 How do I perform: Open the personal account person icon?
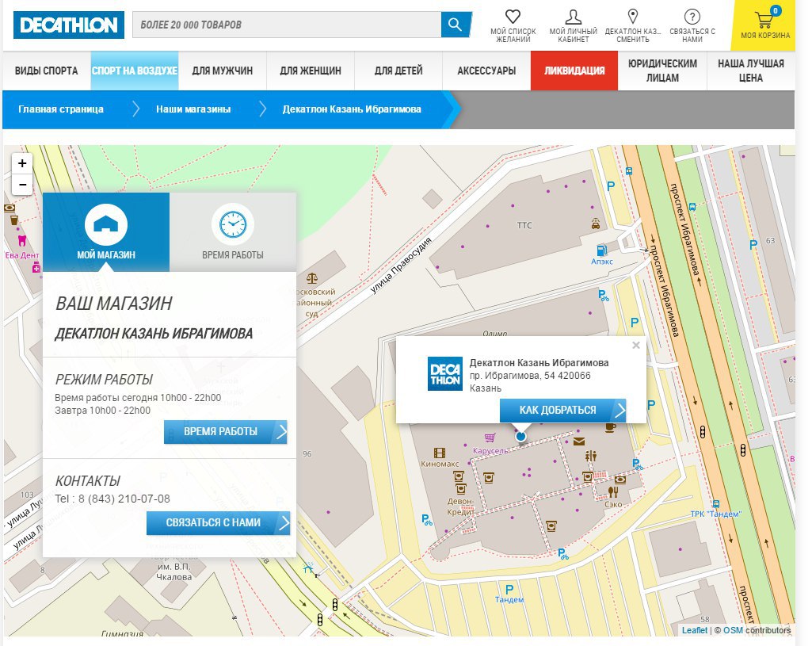tap(573, 17)
